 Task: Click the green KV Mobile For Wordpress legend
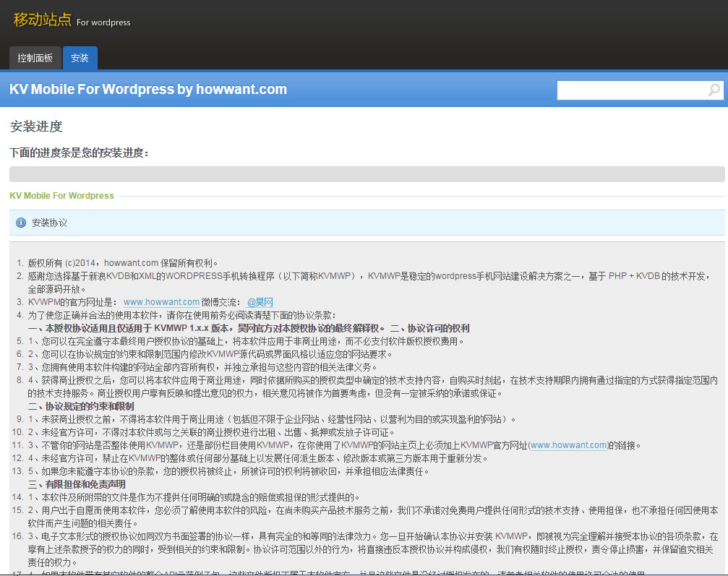(61, 196)
